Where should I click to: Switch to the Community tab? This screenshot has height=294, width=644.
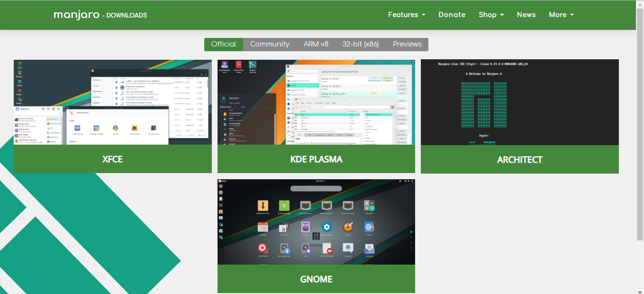pyautogui.click(x=270, y=44)
